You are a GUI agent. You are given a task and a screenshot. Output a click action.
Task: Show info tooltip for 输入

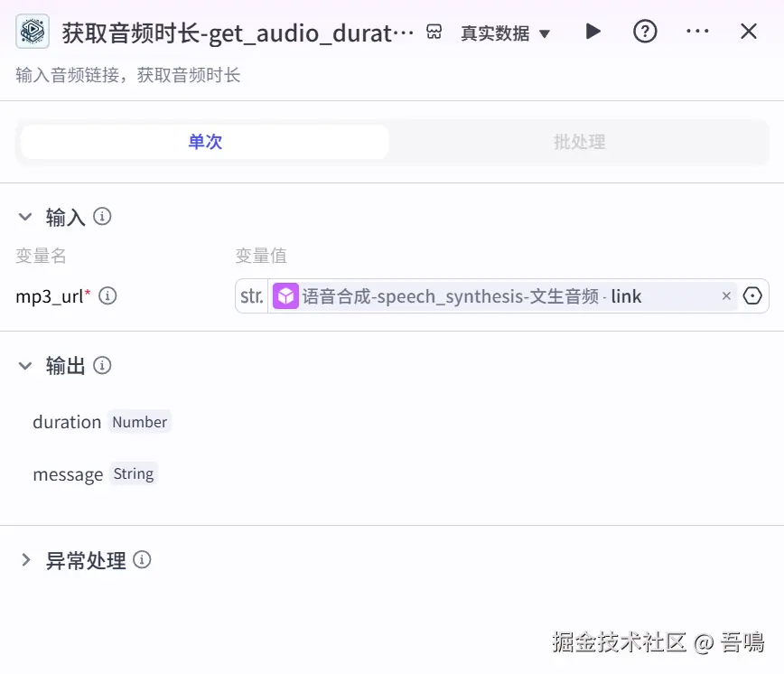pos(102,217)
